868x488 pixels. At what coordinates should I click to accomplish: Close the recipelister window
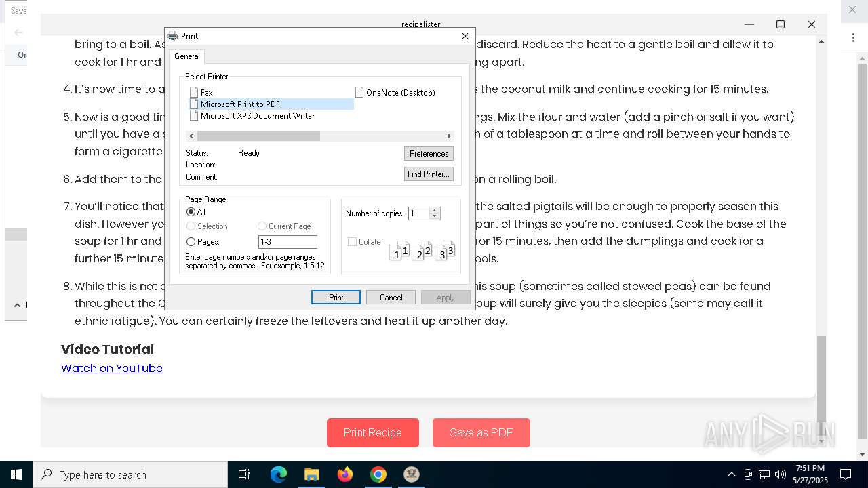812,24
